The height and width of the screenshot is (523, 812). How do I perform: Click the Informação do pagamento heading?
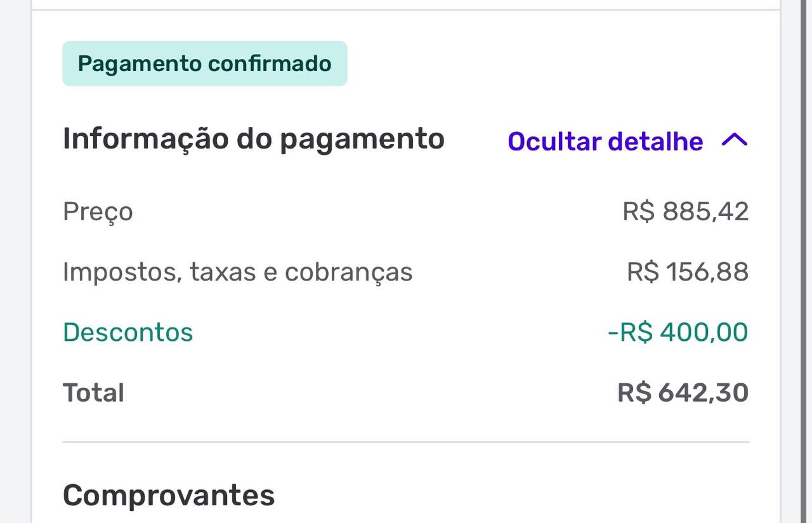pyautogui.click(x=253, y=138)
